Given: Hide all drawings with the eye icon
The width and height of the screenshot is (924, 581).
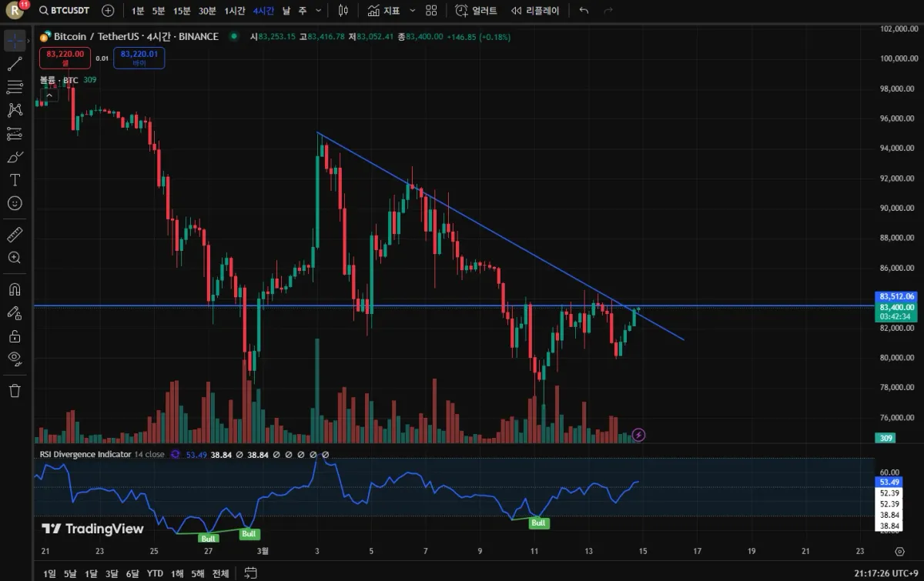Looking at the screenshot, I should pos(15,358).
